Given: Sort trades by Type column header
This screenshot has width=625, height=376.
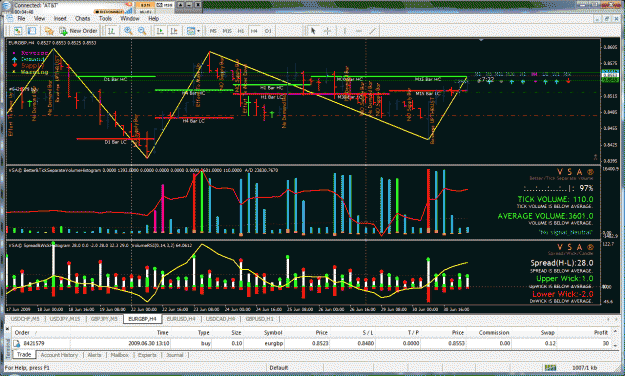Looking at the screenshot, I should [x=203, y=333].
